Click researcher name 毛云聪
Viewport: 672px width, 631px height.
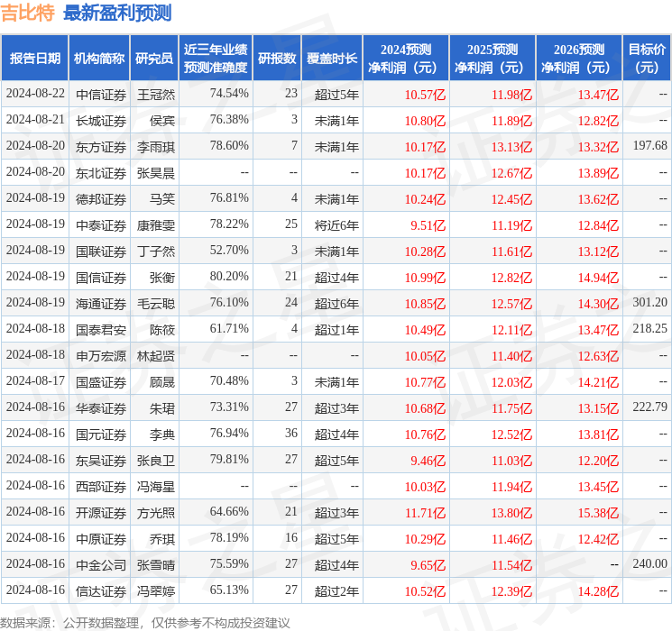(156, 304)
